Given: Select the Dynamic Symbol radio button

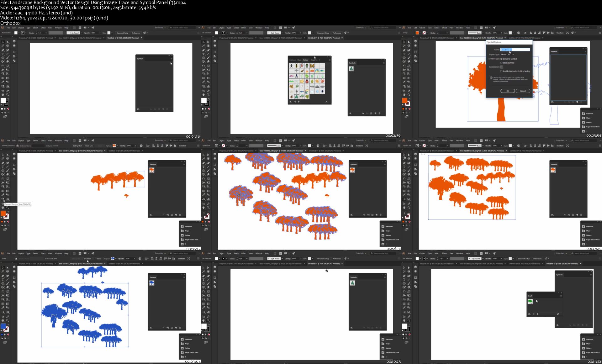Looking at the screenshot, I should (x=501, y=59).
